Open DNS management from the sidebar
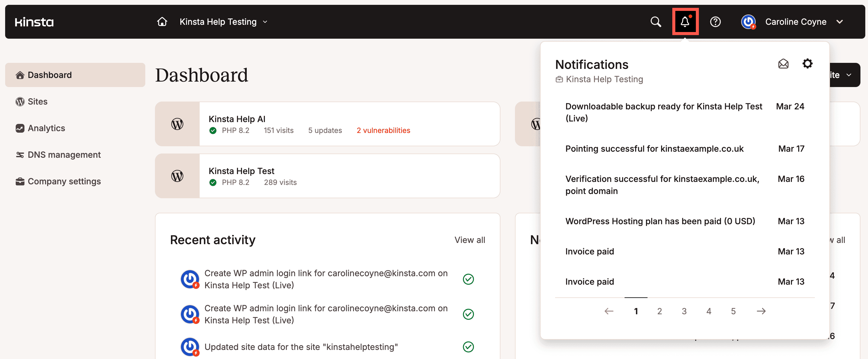868x359 pixels. [64, 154]
